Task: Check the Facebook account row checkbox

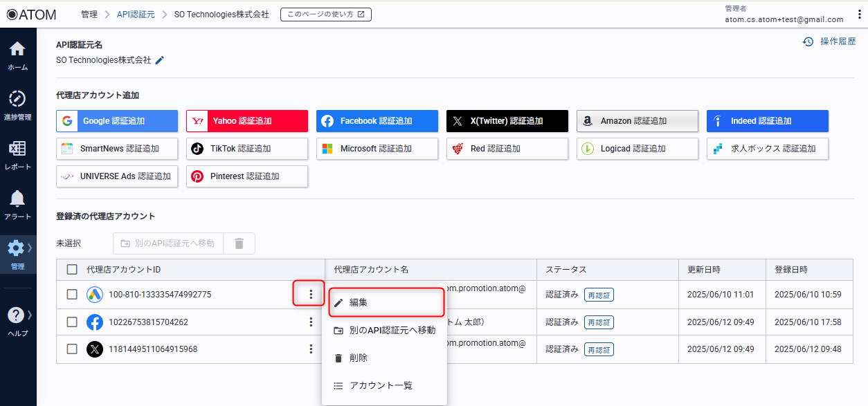Action: point(72,322)
